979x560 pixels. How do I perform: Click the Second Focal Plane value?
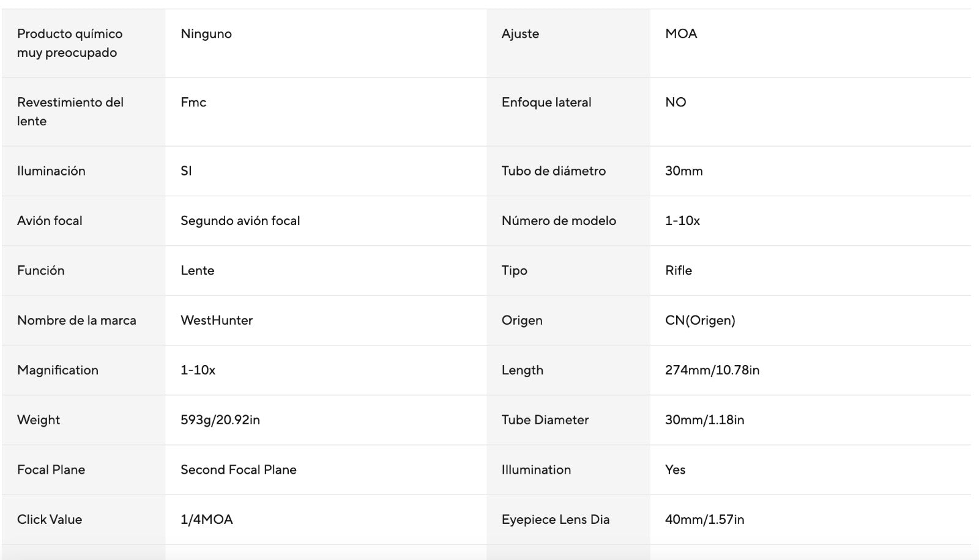click(x=239, y=470)
